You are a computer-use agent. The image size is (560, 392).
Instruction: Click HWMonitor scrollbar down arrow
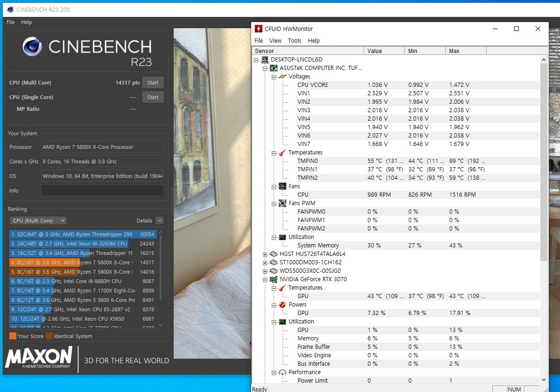click(x=544, y=380)
